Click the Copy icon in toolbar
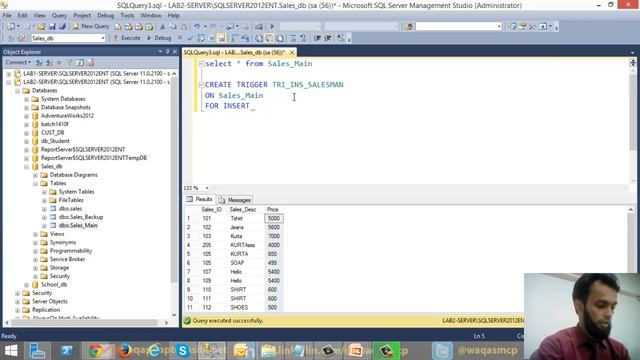Image resolution: width=640 pixels, height=360 pixels. (173, 26)
